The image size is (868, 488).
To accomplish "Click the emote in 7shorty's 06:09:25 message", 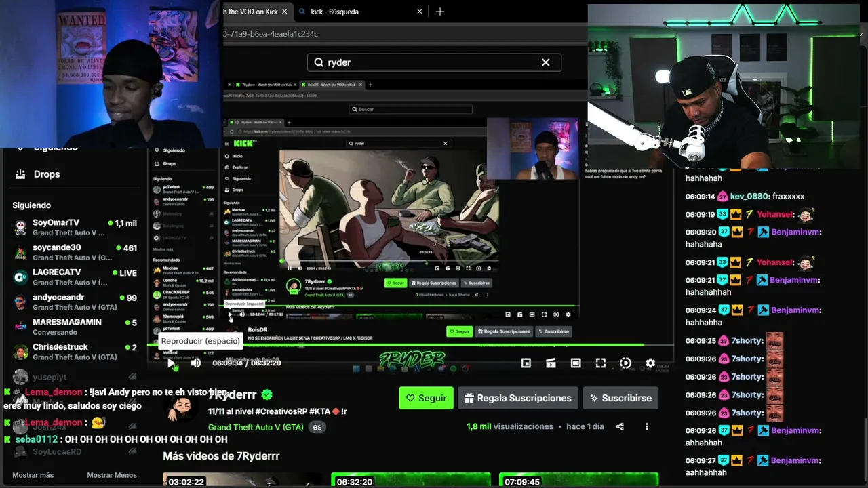I will pos(775,340).
